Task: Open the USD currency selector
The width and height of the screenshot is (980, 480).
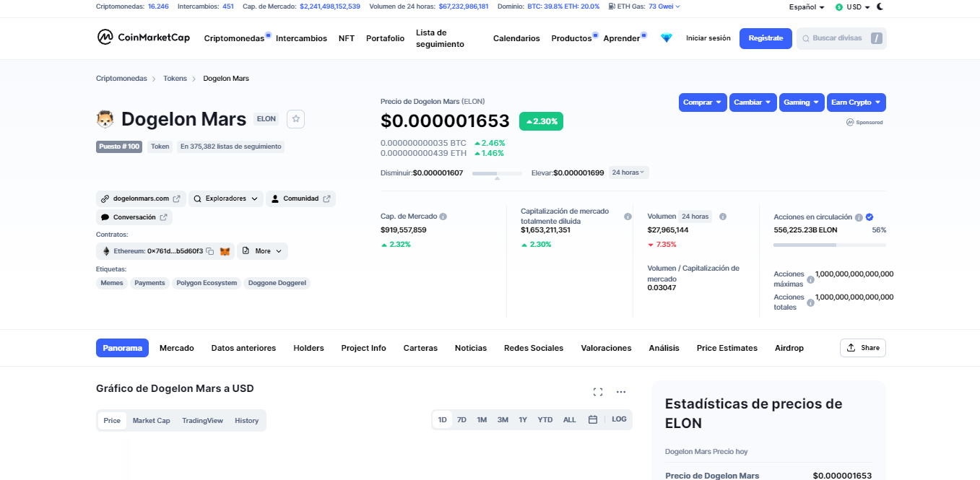Action: pyautogui.click(x=853, y=6)
